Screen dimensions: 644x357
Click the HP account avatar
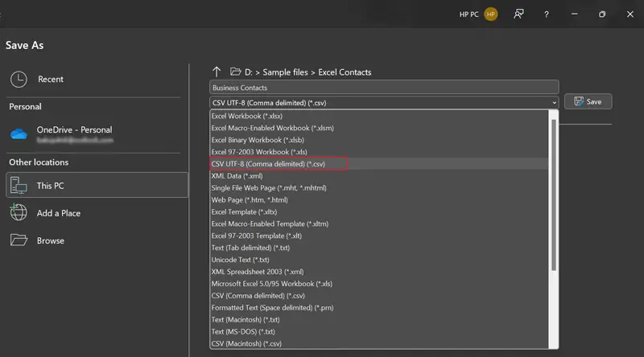(491, 14)
